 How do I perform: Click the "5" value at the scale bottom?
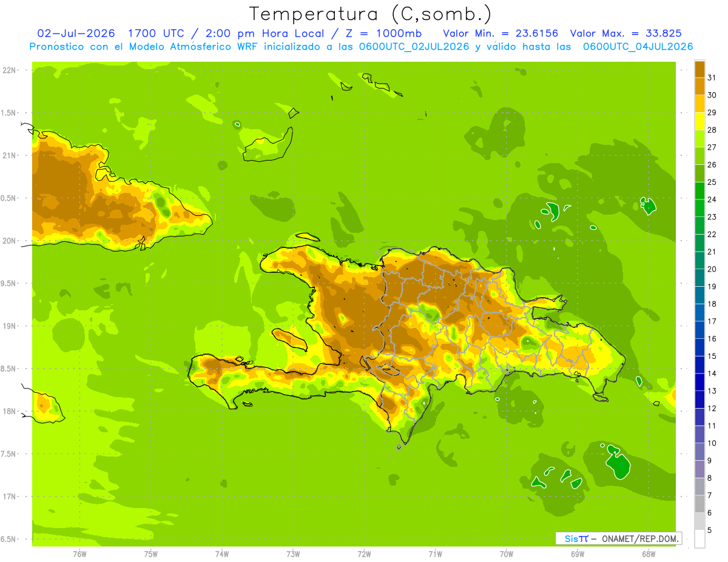click(x=710, y=530)
